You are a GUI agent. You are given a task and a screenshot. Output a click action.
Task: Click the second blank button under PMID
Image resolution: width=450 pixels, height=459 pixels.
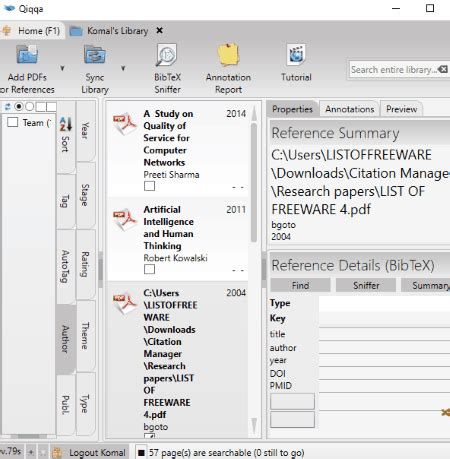point(292,419)
